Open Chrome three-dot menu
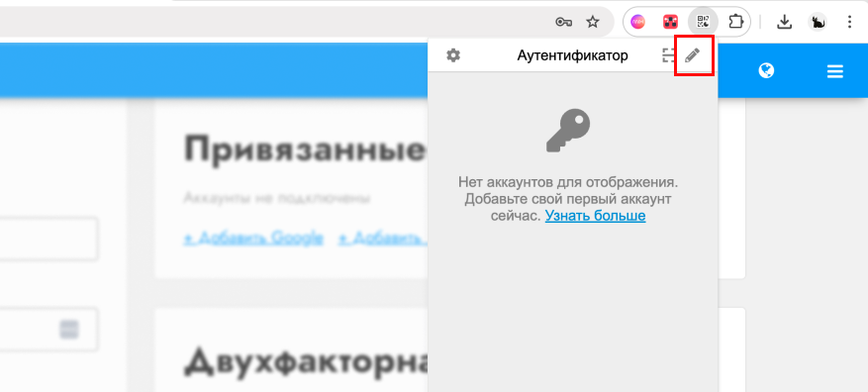The image size is (868, 392). (850, 22)
